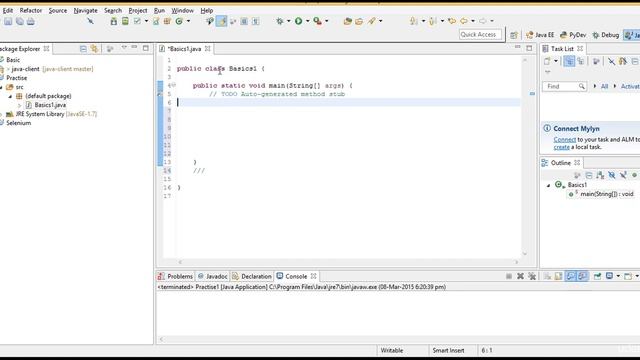Click the Open Task toolbar icon
This screenshot has height=360, width=640.
pyautogui.click(x=359, y=21)
